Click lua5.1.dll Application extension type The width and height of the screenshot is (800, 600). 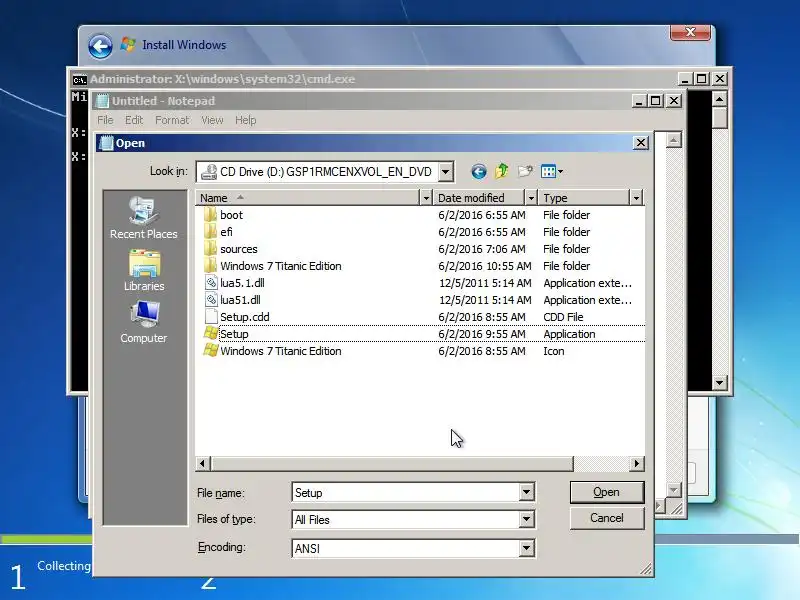pyautogui.click(x=587, y=283)
